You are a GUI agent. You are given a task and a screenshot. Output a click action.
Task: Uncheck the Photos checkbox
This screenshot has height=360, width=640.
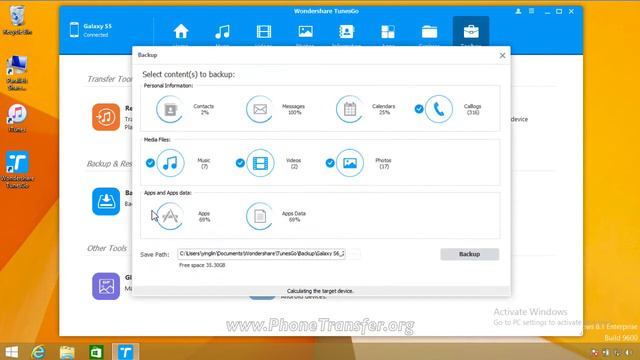point(330,163)
